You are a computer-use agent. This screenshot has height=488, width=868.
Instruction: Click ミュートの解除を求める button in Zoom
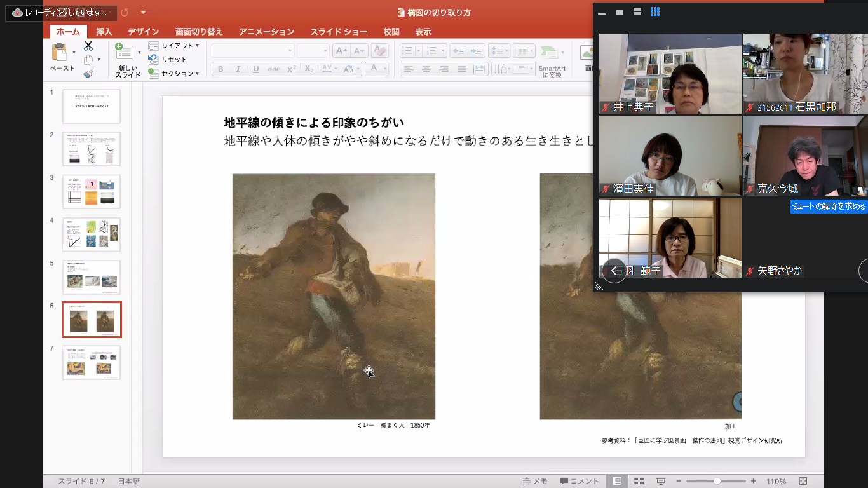(x=829, y=207)
